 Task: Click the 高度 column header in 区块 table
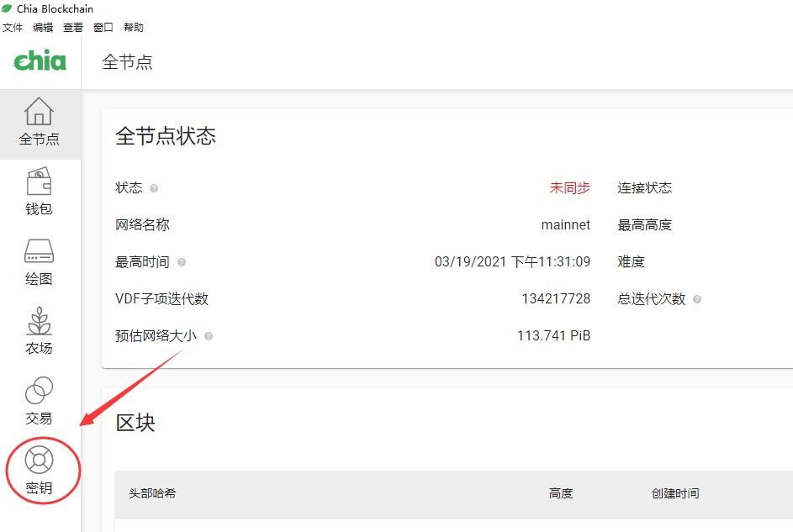click(x=561, y=493)
